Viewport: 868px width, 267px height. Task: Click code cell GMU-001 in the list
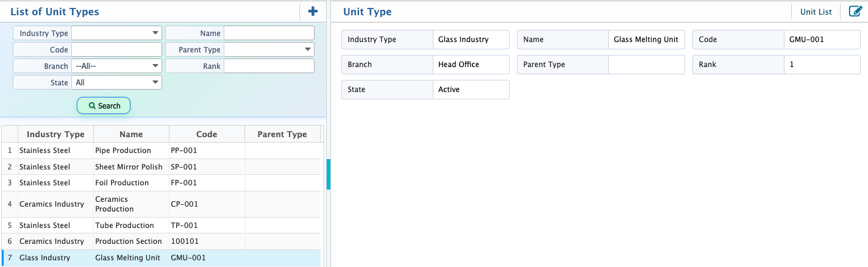tap(207, 258)
